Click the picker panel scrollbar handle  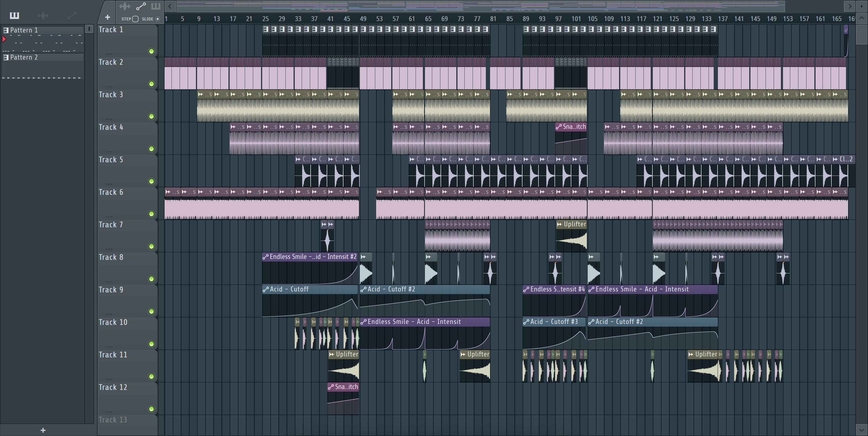pyautogui.click(x=89, y=29)
